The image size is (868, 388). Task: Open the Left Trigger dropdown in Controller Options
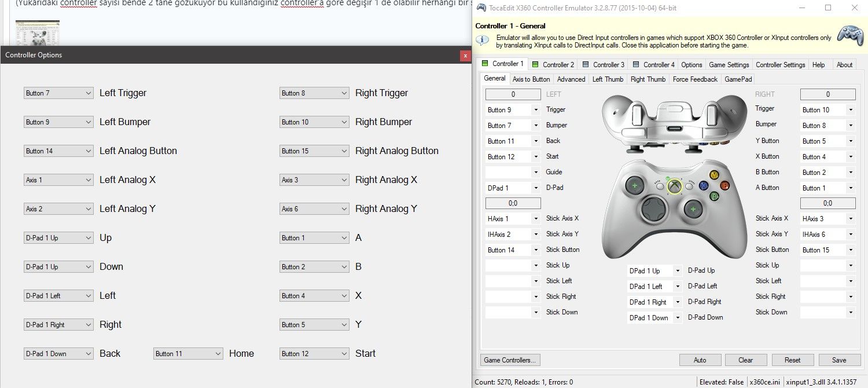tap(58, 93)
